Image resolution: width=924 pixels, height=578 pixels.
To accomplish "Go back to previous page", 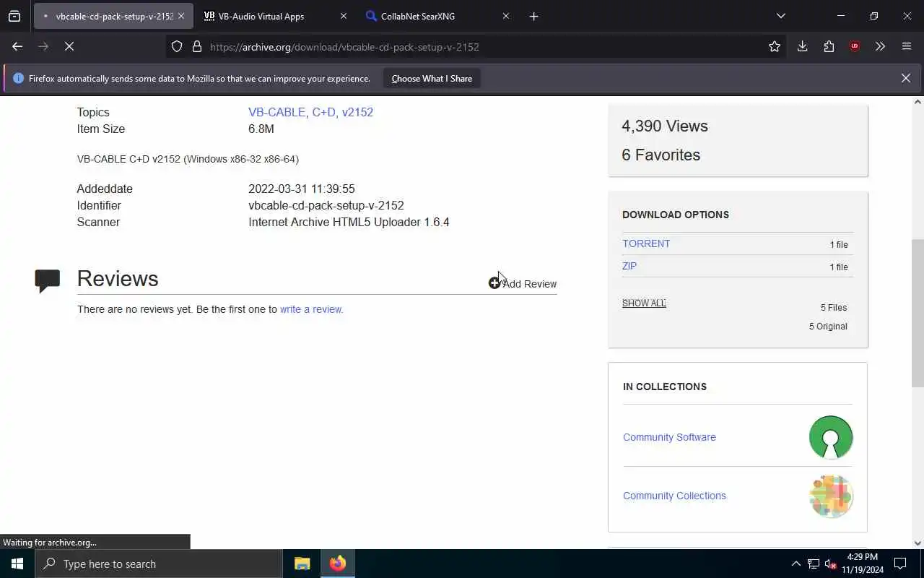I will 17,46.
